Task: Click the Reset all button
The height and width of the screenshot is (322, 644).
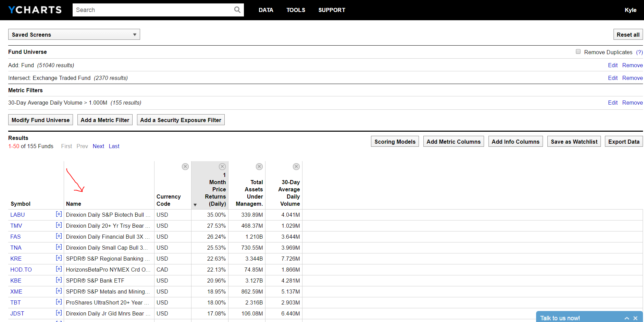Action: click(x=628, y=35)
